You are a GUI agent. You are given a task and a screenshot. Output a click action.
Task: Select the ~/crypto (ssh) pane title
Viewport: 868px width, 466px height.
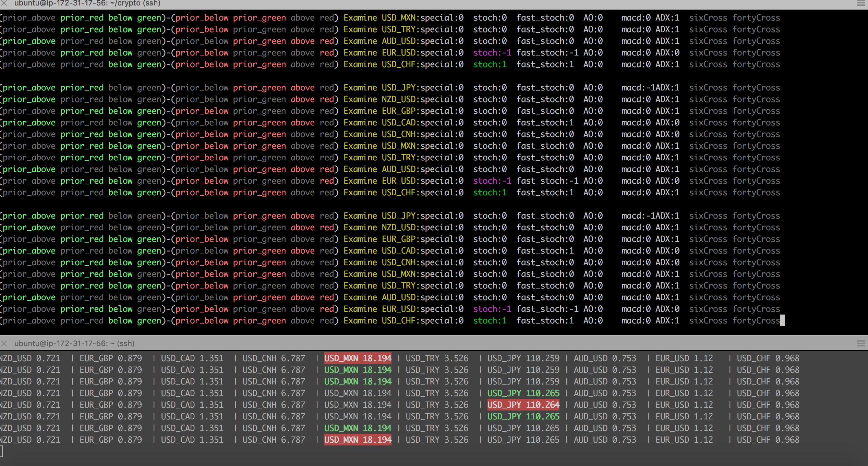[x=87, y=3]
